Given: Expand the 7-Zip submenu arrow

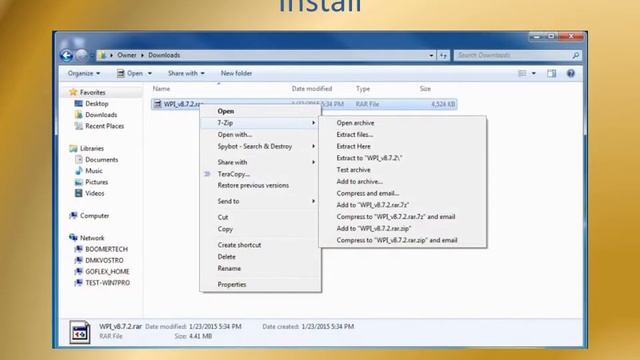Looking at the screenshot, I should pos(313,123).
